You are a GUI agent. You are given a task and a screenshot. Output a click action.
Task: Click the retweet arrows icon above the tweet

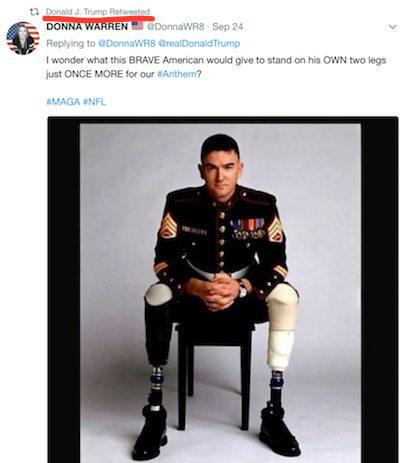[33, 12]
